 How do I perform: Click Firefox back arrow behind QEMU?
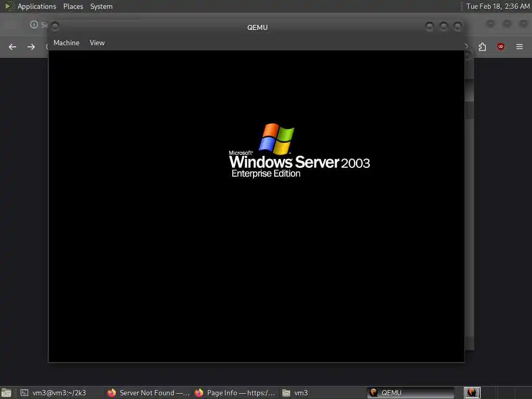(12, 47)
